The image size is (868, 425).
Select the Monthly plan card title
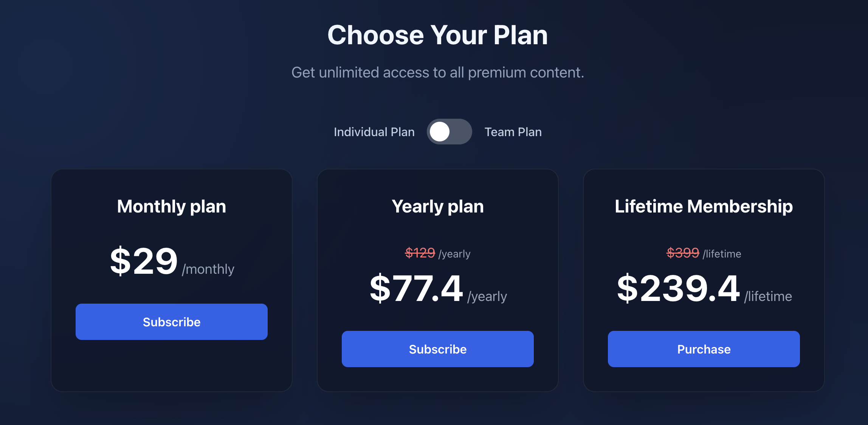172,206
